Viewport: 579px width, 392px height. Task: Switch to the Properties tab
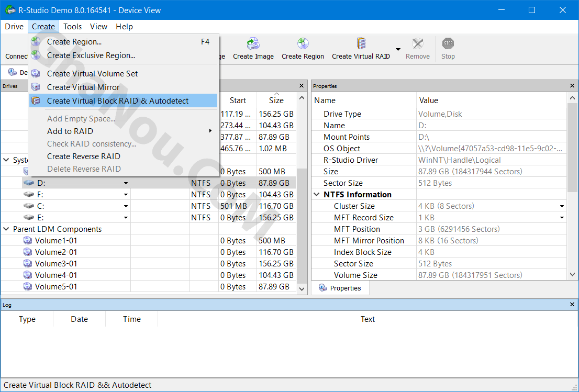point(340,288)
